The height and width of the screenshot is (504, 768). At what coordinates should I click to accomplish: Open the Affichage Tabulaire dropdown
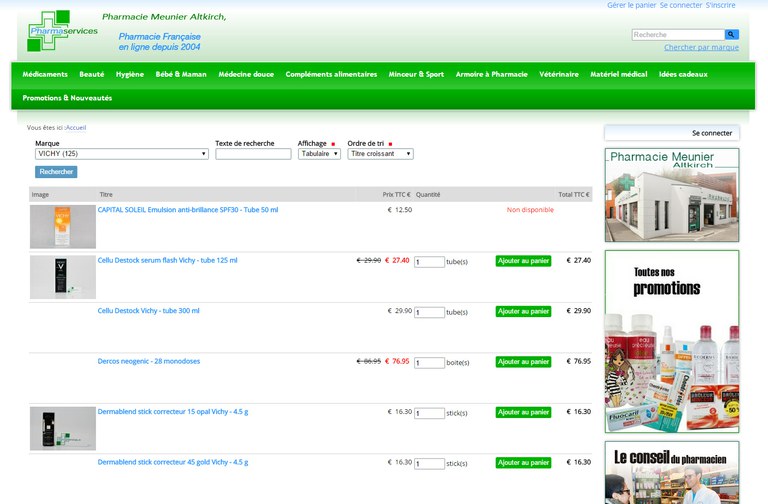[x=319, y=154]
